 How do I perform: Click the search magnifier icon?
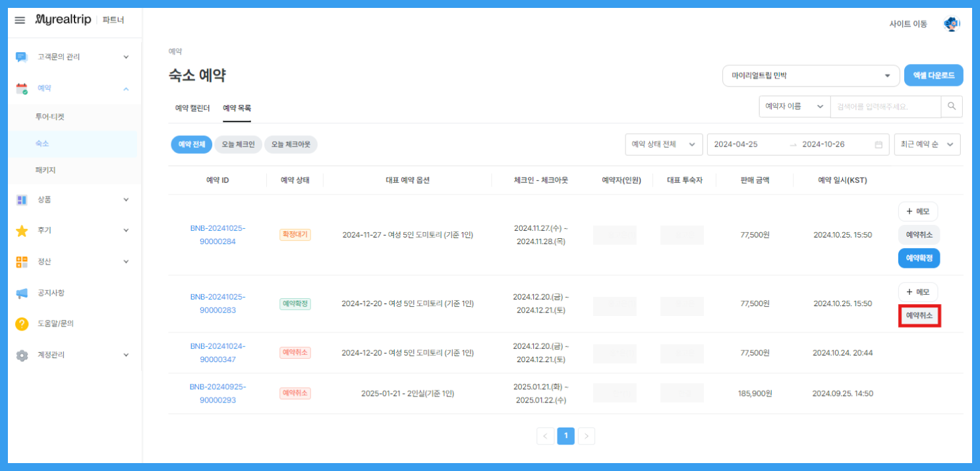pos(952,106)
